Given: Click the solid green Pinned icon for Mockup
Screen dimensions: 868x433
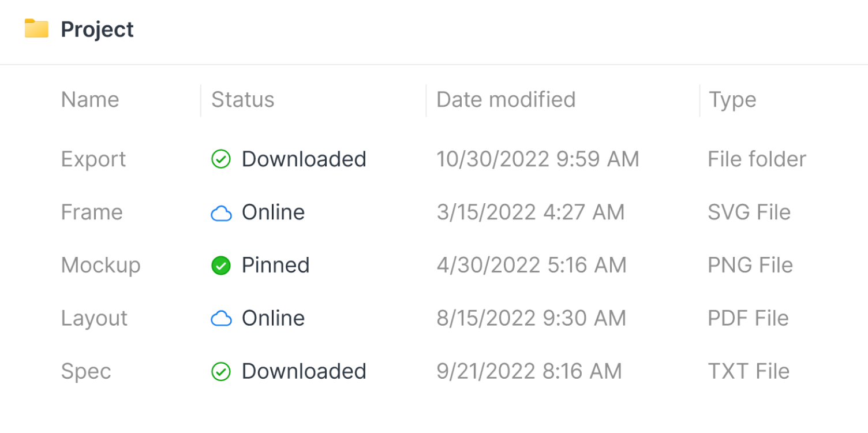Looking at the screenshot, I should coord(221,266).
